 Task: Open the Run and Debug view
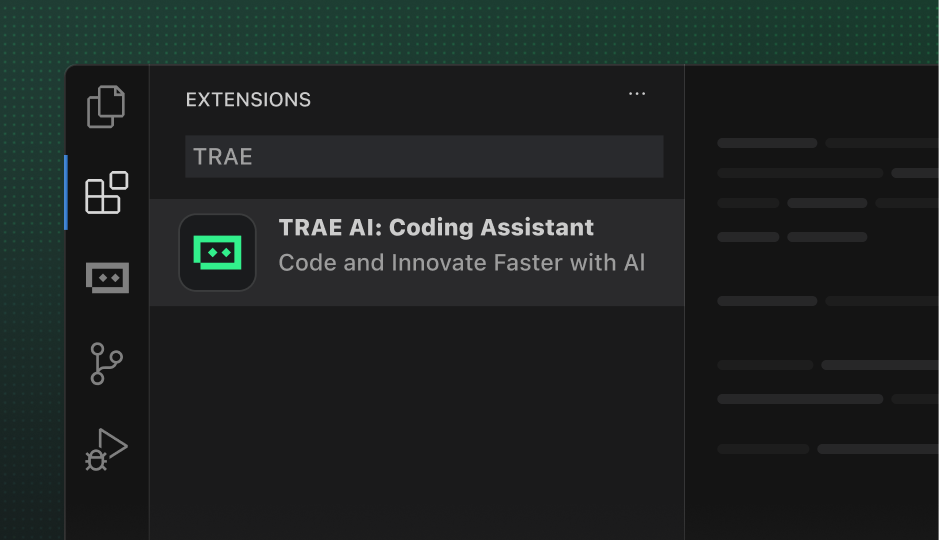click(x=106, y=450)
